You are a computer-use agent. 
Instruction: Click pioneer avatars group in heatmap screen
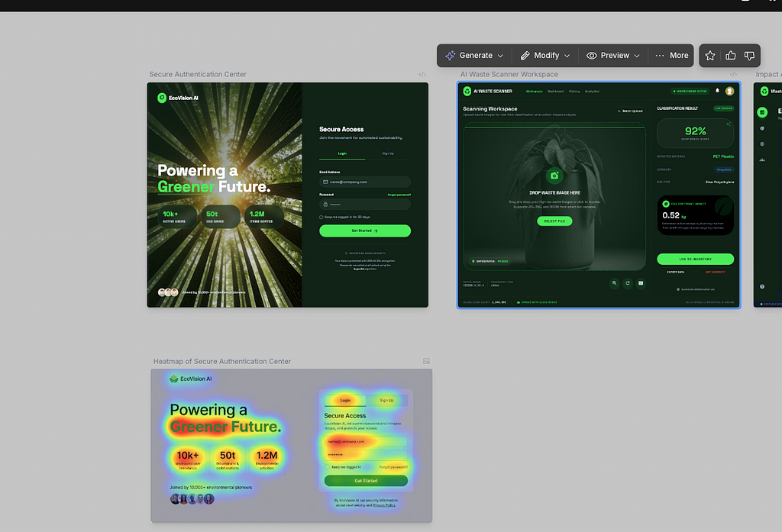click(x=192, y=498)
